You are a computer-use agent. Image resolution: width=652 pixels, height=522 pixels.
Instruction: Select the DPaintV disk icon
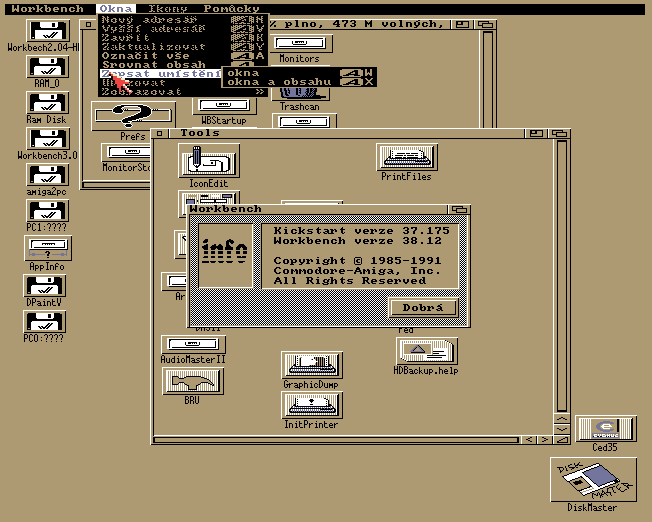click(46, 287)
